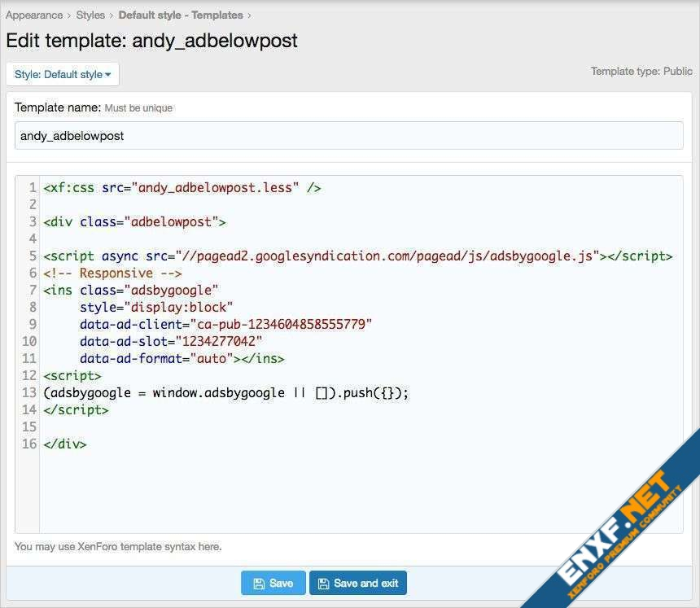Click the data-ad-slot attribute line
Screen dimensions: 700x608
click(x=171, y=342)
